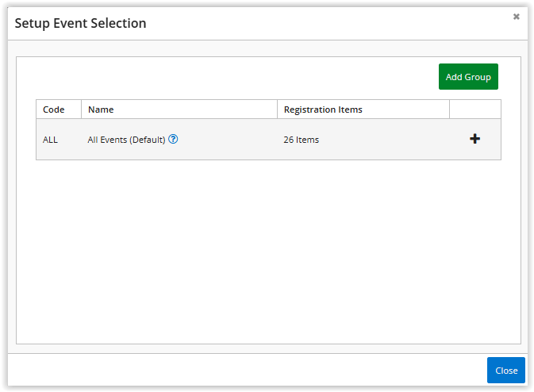Click the Code column header

54,110
